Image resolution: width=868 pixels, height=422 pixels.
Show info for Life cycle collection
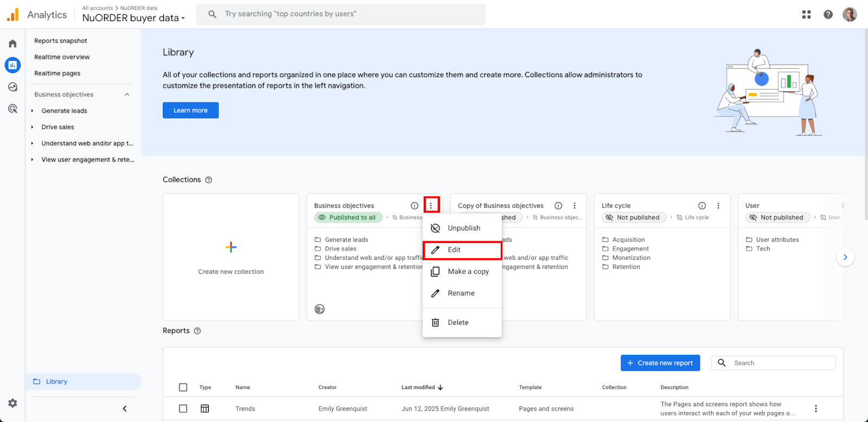coord(702,206)
